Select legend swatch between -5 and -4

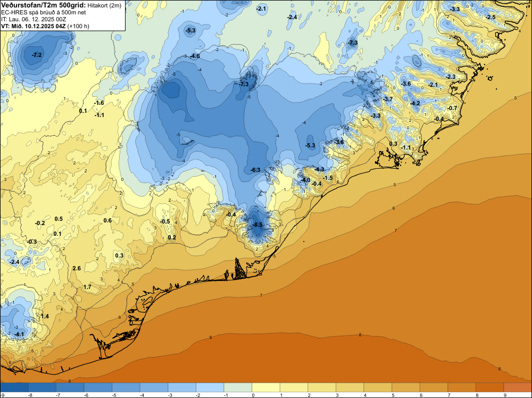pyautogui.click(x=126, y=387)
